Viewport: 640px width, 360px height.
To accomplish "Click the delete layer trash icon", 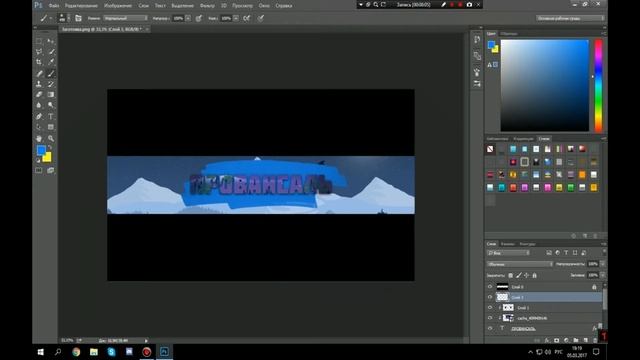I will coord(595,340).
